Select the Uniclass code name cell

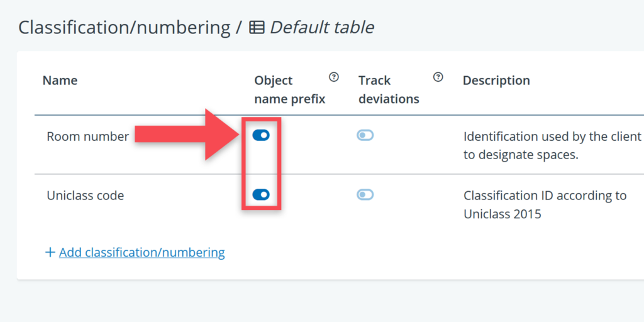[x=85, y=196]
